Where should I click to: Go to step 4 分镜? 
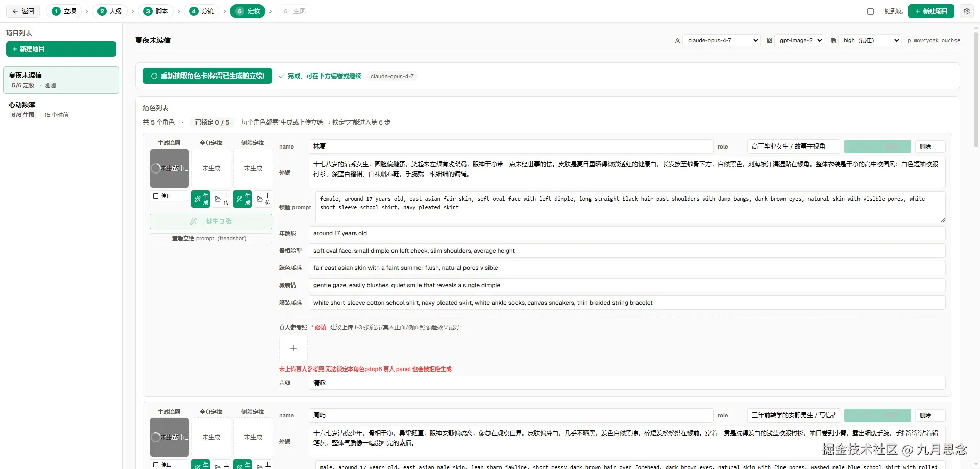click(202, 11)
